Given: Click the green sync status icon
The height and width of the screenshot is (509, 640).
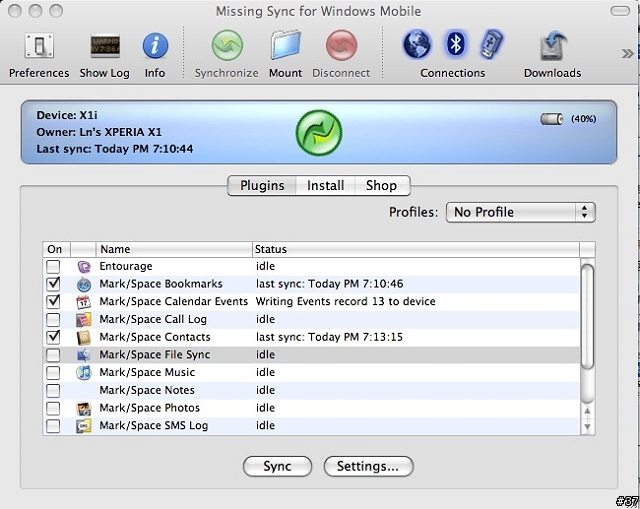Looking at the screenshot, I should 319,133.
